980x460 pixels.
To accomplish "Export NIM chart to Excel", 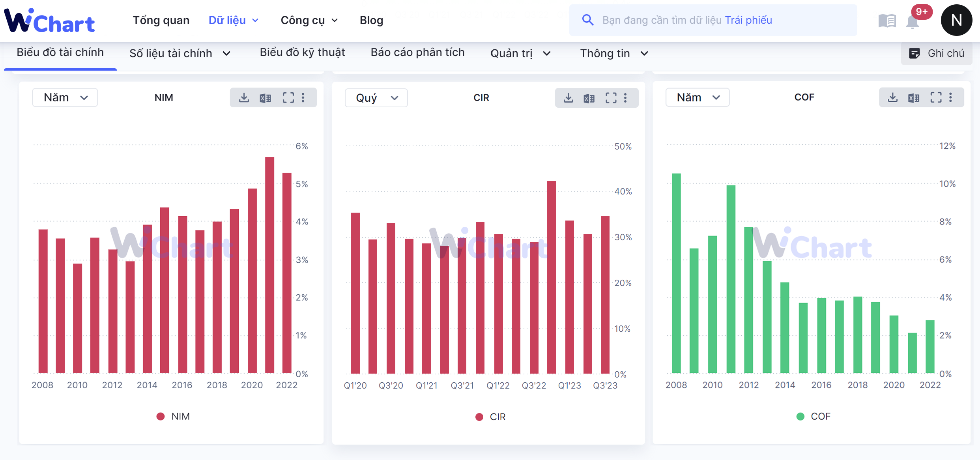I will pos(266,98).
